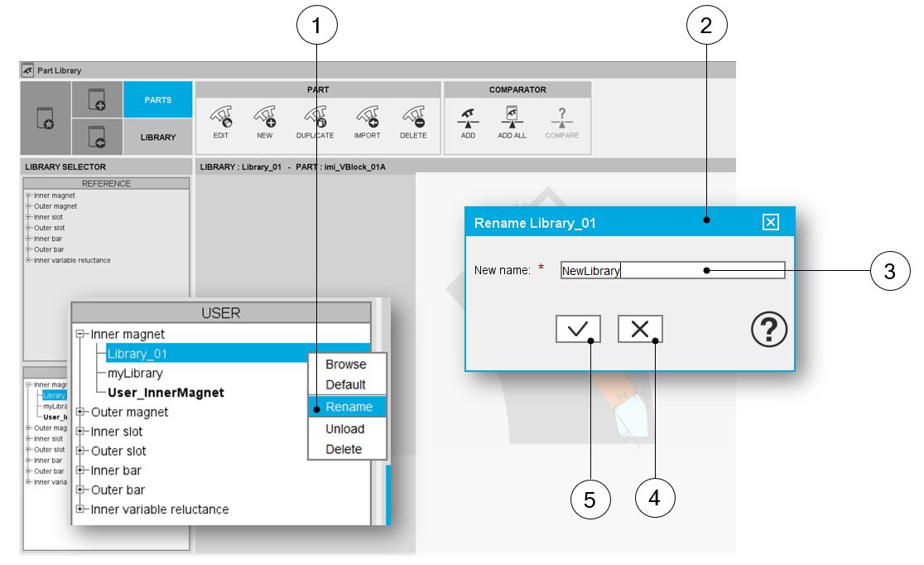The image size is (924, 565).
Task: Click the Delete part icon
Action: tap(413, 118)
